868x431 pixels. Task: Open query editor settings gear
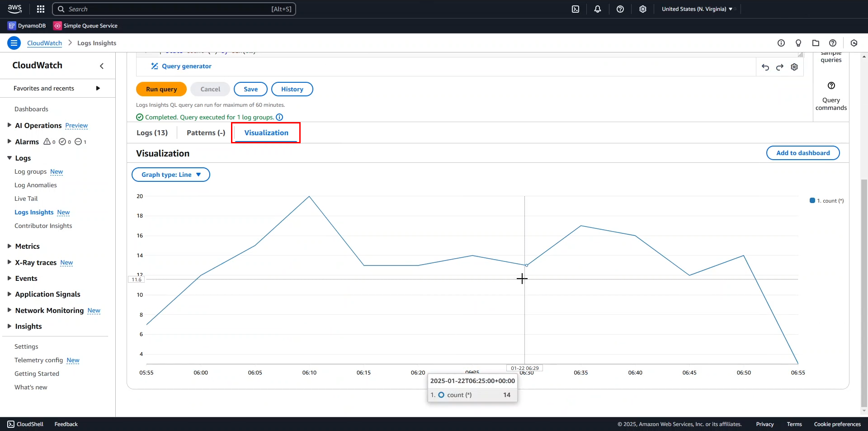(x=794, y=67)
